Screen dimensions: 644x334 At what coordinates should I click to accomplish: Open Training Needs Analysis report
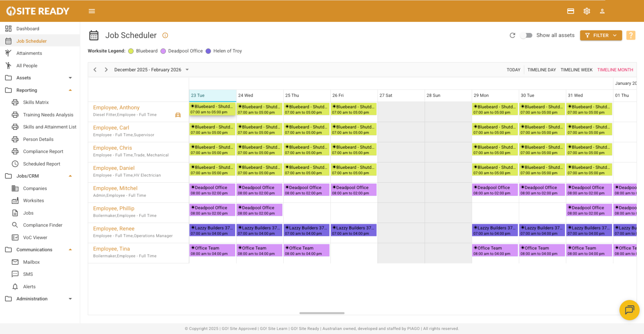click(48, 115)
